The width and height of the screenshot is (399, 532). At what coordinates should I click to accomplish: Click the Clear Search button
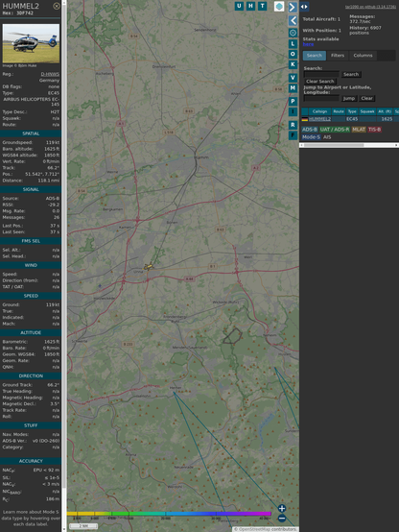click(x=320, y=81)
